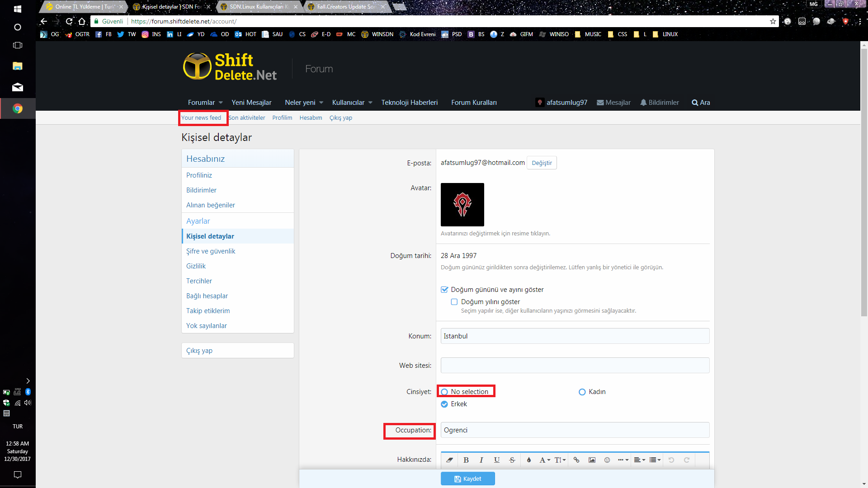Click the Kaydet save button
The height and width of the screenshot is (488, 868).
468,479
